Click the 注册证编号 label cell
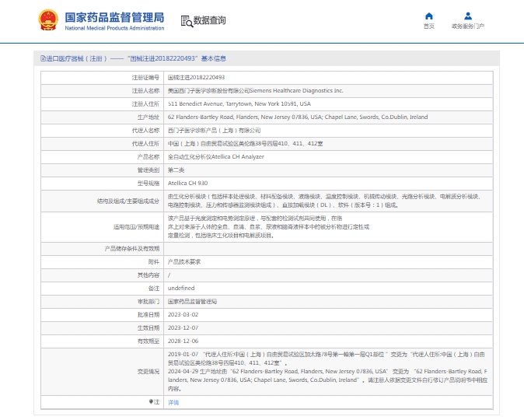The image size is (524, 420). click(x=103, y=78)
